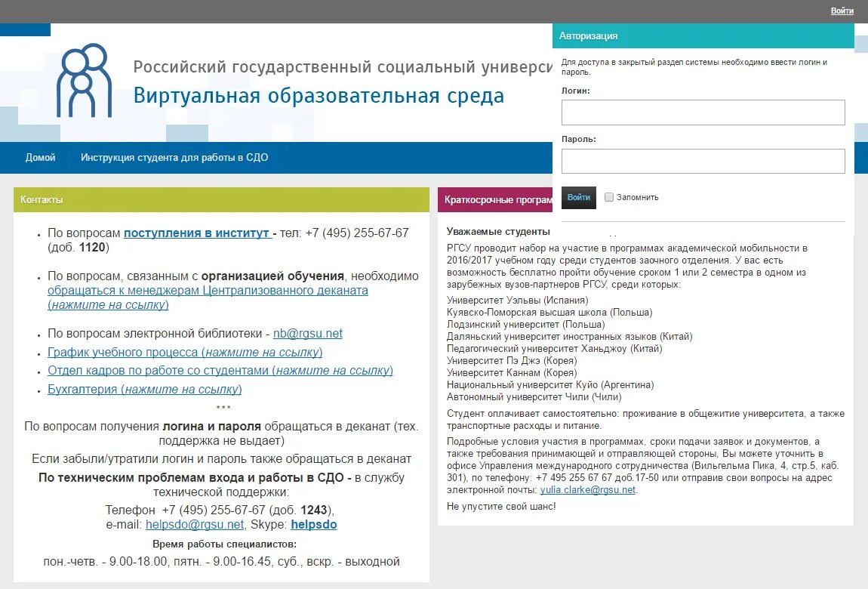The width and height of the screenshot is (868, 589).
Task: Click the Лодзинский университет (Польша) line
Action: click(526, 325)
